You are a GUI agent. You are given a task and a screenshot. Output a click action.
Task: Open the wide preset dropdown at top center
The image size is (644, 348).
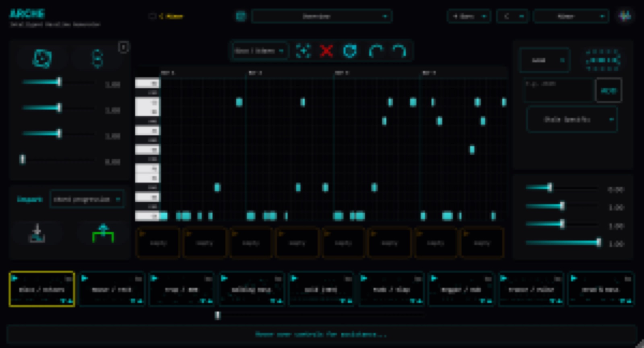click(322, 17)
